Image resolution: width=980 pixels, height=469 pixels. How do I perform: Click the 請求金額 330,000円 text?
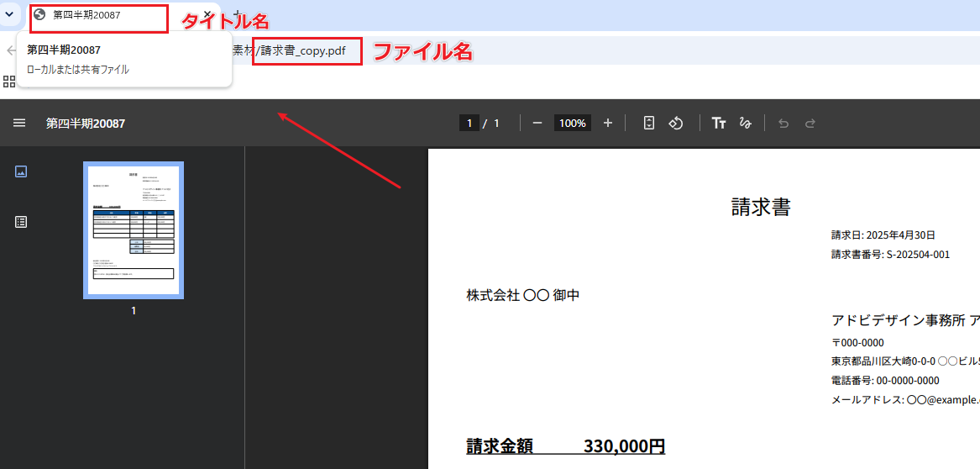(566, 446)
